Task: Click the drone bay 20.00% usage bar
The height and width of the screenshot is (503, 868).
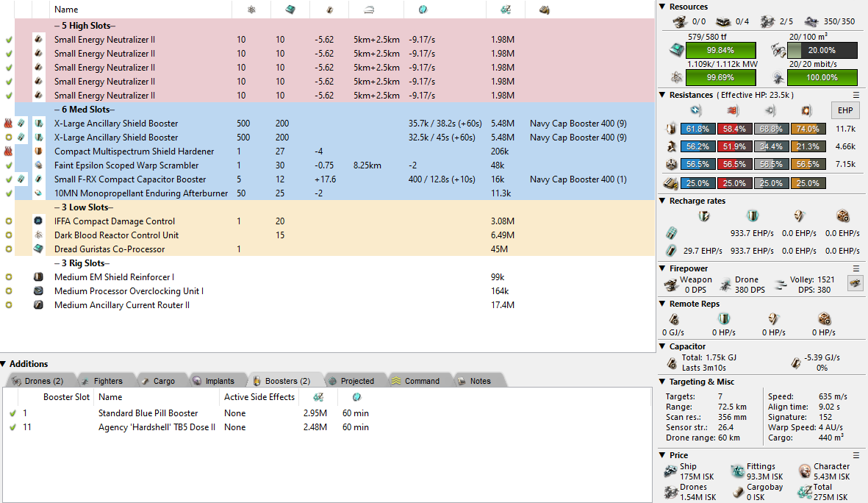Action: (822, 50)
